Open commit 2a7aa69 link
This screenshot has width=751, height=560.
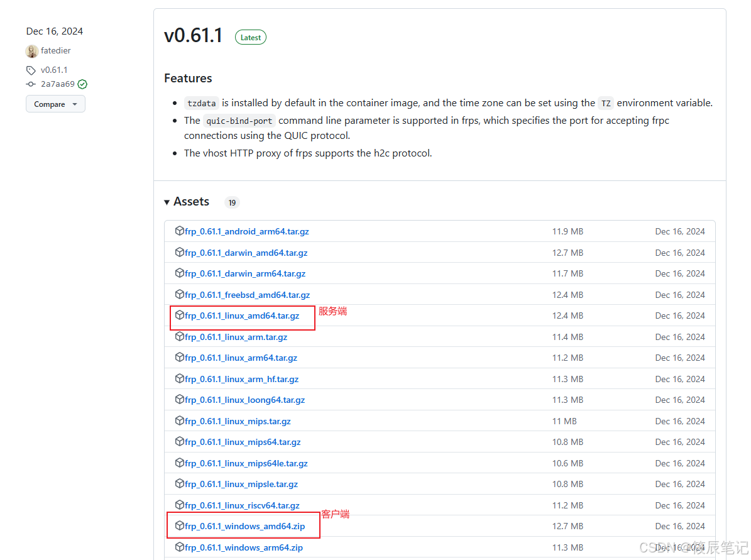(57, 84)
